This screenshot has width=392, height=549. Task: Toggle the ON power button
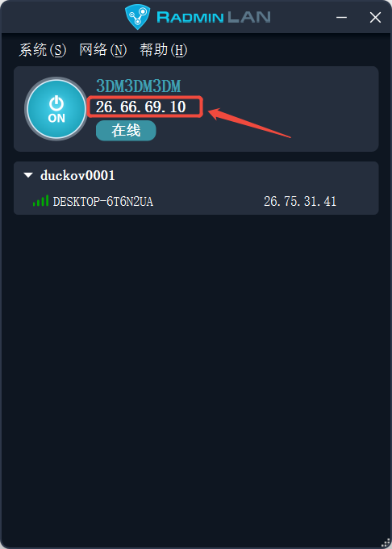[x=56, y=109]
